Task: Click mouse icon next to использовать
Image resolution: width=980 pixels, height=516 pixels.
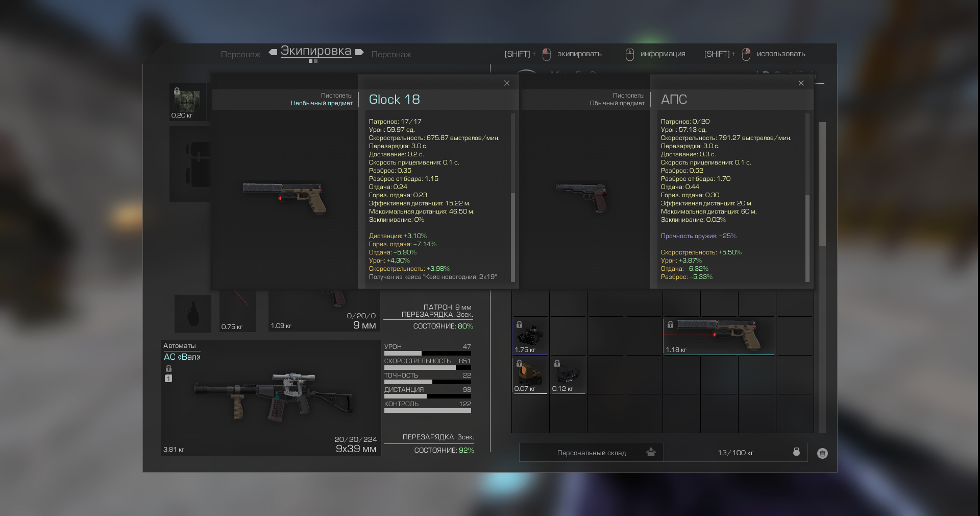Action: [x=746, y=54]
